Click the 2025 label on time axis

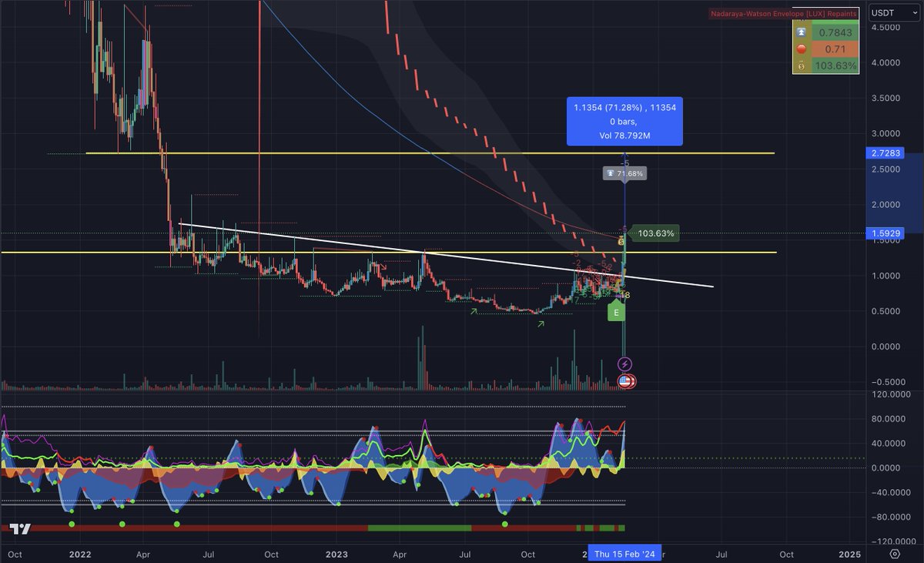click(850, 554)
